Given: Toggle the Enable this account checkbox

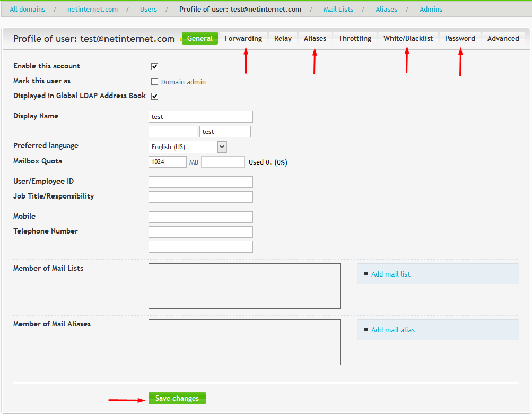Looking at the screenshot, I should click(x=155, y=67).
